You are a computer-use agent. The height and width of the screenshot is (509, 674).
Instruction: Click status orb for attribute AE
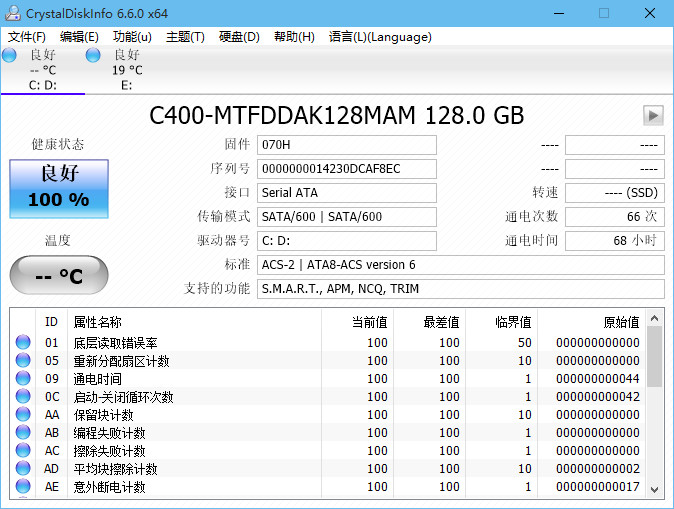pyautogui.click(x=23, y=487)
